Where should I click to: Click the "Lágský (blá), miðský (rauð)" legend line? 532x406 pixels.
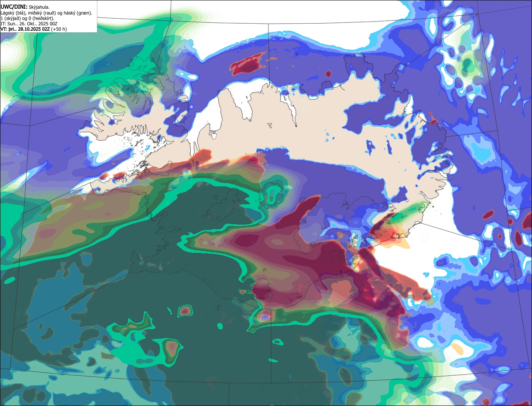(47, 13)
